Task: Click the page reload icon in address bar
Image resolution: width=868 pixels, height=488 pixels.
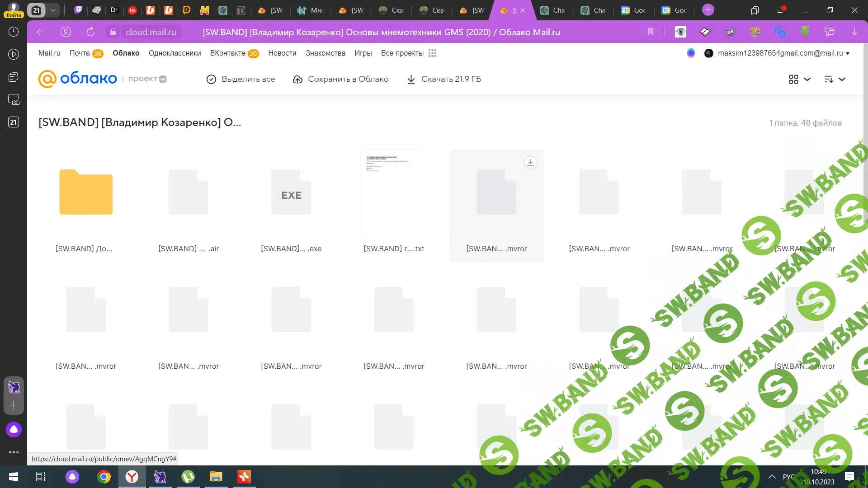Action: (x=90, y=32)
